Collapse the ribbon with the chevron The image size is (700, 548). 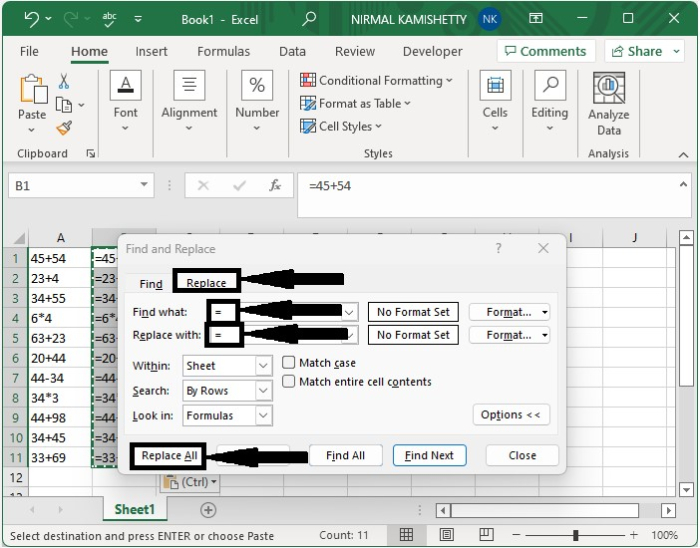pyautogui.click(x=683, y=155)
